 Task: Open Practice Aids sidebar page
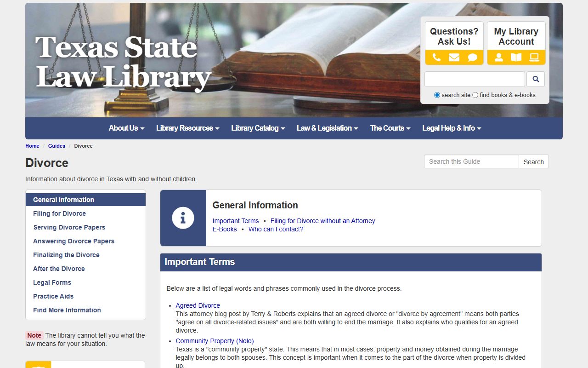click(x=85, y=296)
